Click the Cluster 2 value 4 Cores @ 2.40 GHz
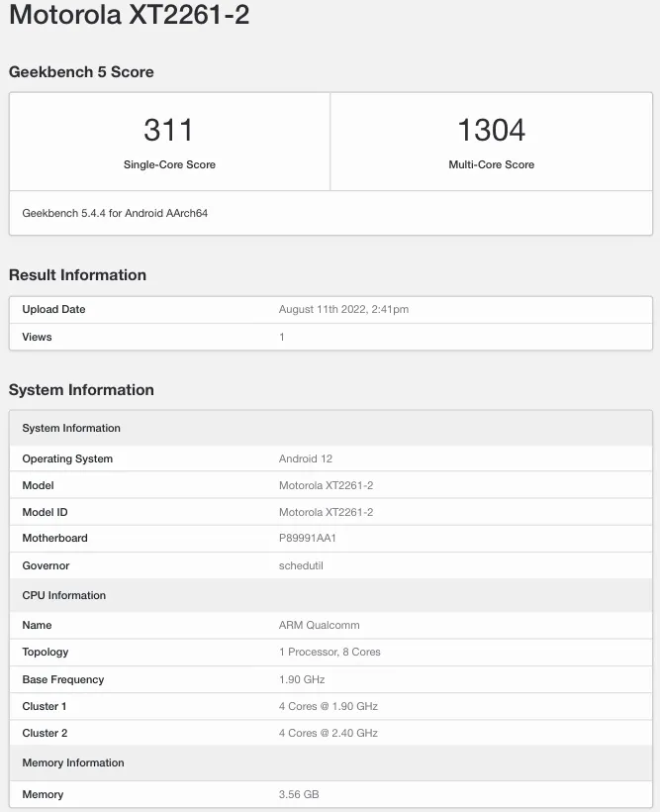The width and height of the screenshot is (660, 812). point(329,734)
